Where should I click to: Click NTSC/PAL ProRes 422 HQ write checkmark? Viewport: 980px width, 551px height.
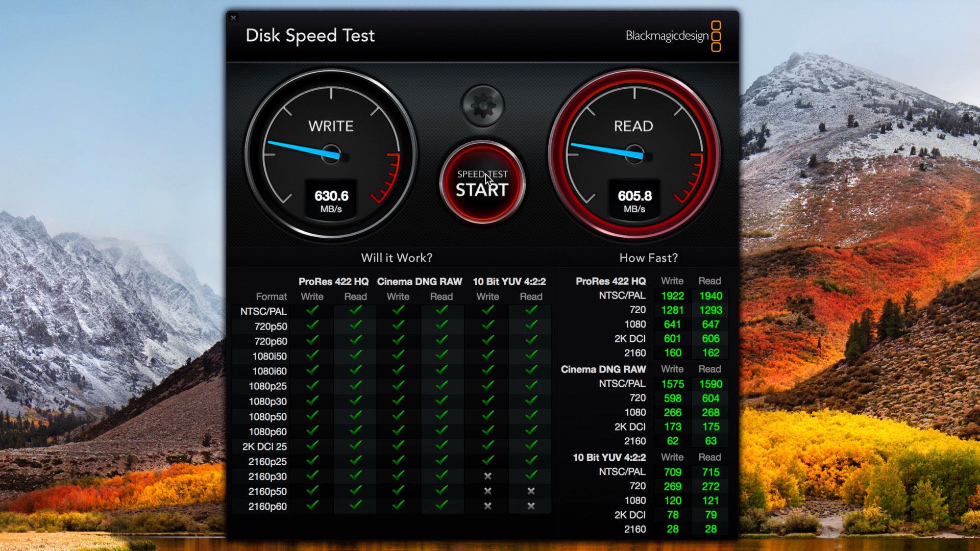click(312, 310)
